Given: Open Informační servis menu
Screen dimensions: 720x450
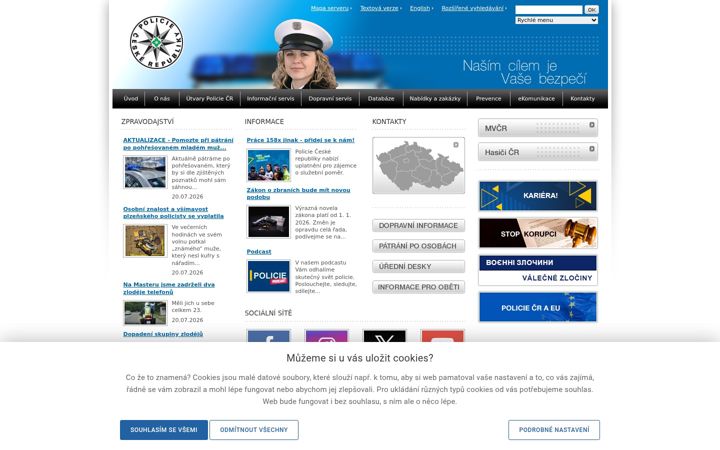Looking at the screenshot, I should click(x=270, y=99).
